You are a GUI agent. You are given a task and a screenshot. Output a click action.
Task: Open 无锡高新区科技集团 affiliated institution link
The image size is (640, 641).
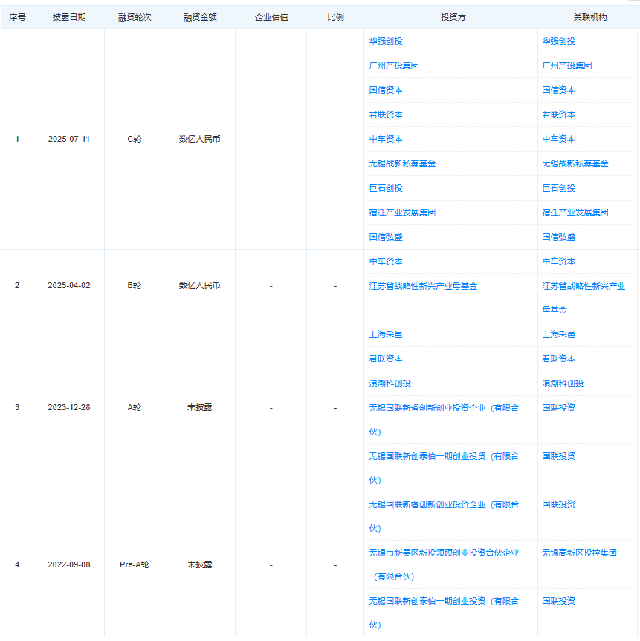(580, 553)
